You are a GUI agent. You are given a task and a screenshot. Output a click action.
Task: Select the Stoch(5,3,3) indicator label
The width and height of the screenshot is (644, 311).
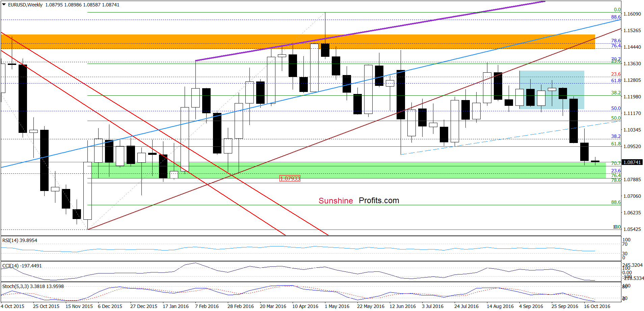coord(33,286)
